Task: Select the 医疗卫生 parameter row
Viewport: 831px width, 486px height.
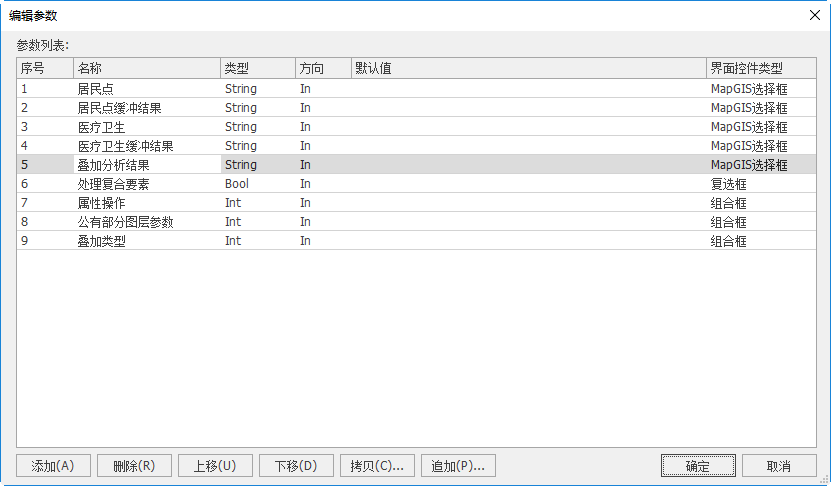Action: tap(101, 127)
